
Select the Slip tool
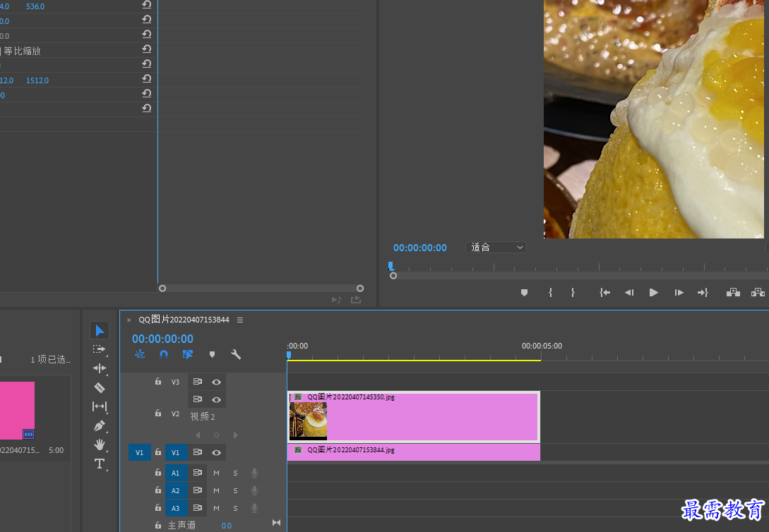[99, 406]
